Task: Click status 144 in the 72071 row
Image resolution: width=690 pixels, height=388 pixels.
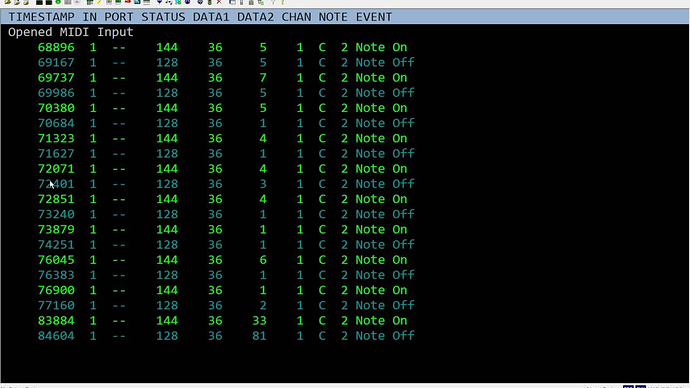Action: (167, 168)
